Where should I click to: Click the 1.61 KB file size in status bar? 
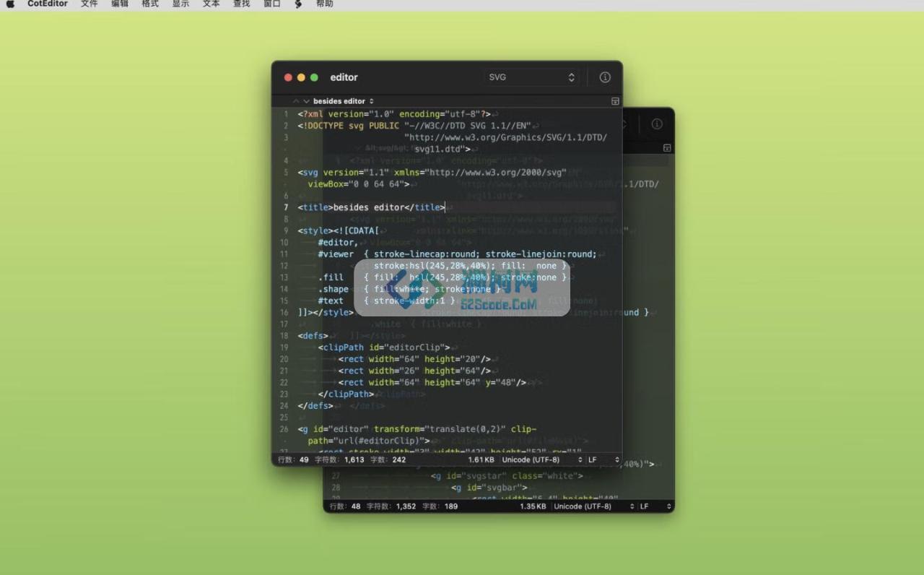481,459
